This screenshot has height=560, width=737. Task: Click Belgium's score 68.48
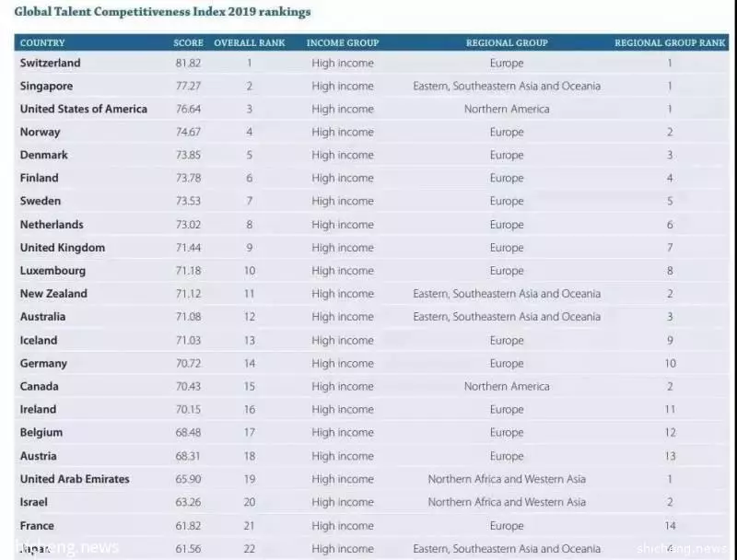[188, 432]
